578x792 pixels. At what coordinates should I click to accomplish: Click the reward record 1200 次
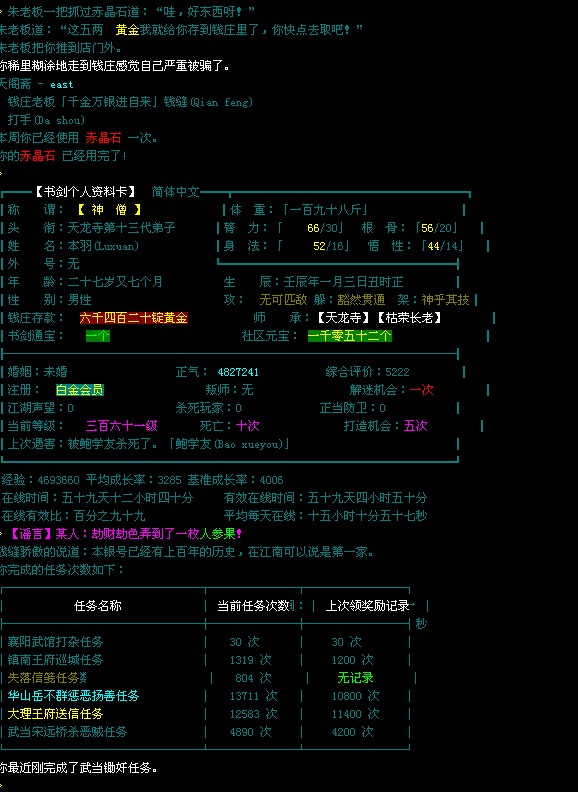(352, 660)
